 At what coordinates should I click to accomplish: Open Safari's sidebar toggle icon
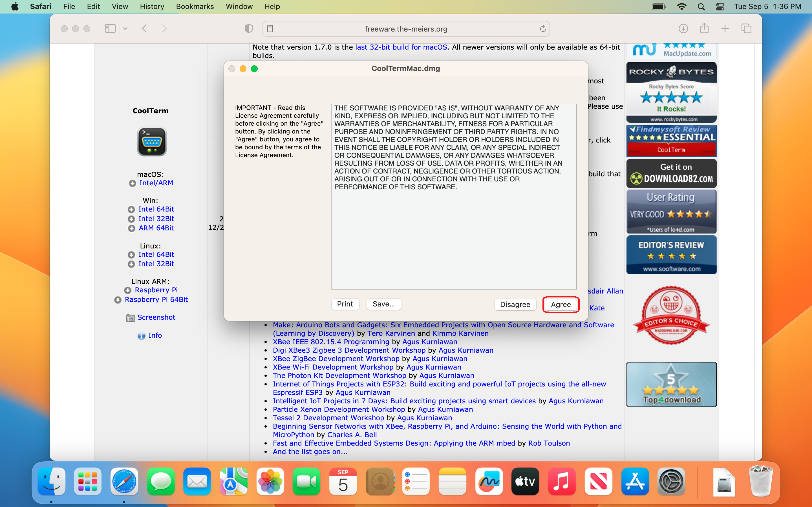(x=110, y=28)
